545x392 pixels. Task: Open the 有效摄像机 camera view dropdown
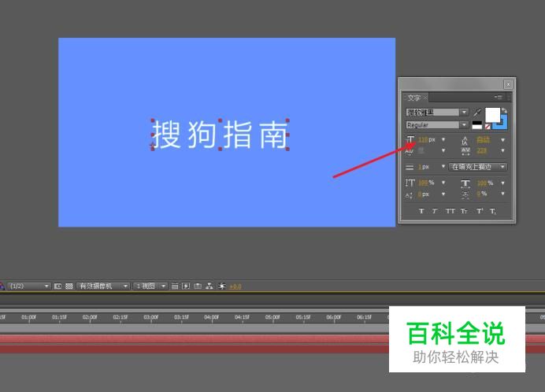coord(102,286)
